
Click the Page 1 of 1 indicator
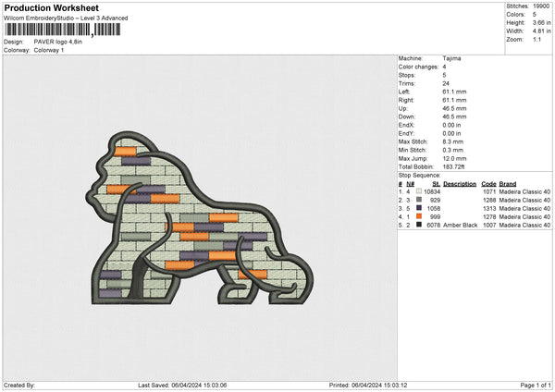point(536,386)
